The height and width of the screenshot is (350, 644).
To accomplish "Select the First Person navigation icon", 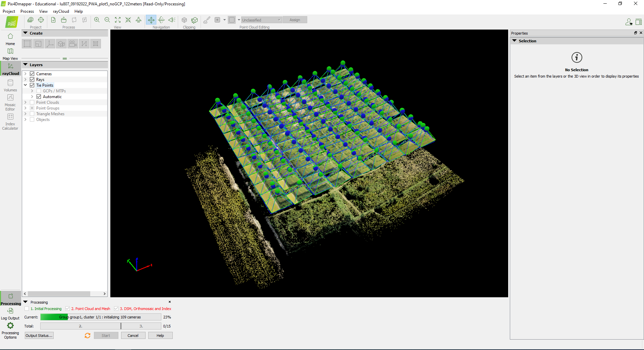I will point(172,20).
